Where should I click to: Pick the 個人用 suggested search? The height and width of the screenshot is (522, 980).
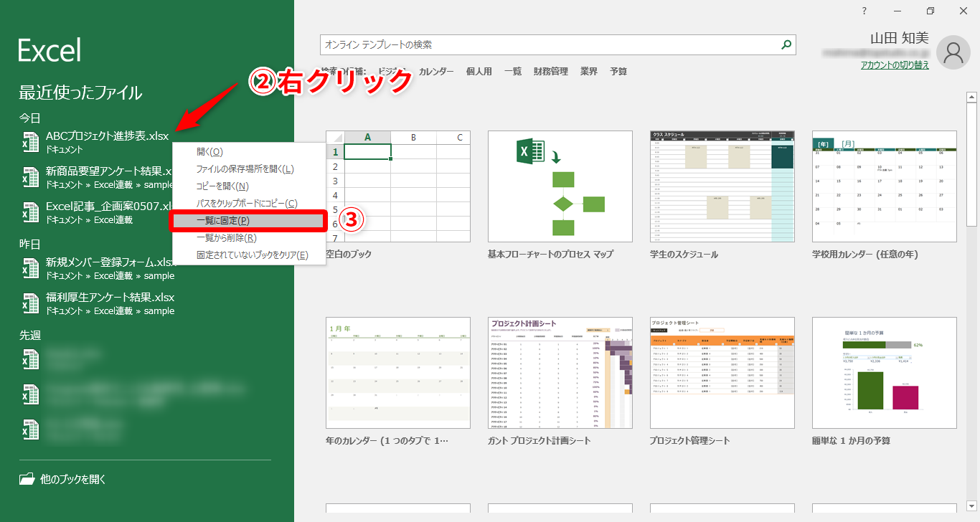[479, 72]
